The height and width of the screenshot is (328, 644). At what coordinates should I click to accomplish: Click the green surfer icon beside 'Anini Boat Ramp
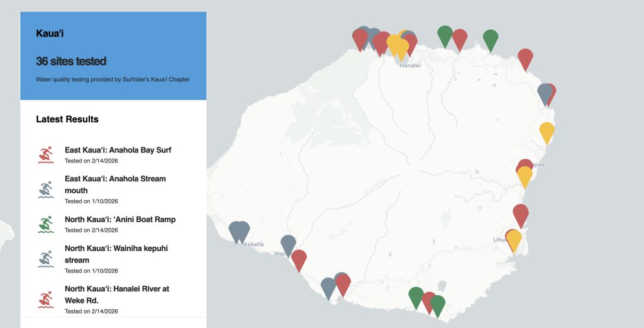(46, 225)
